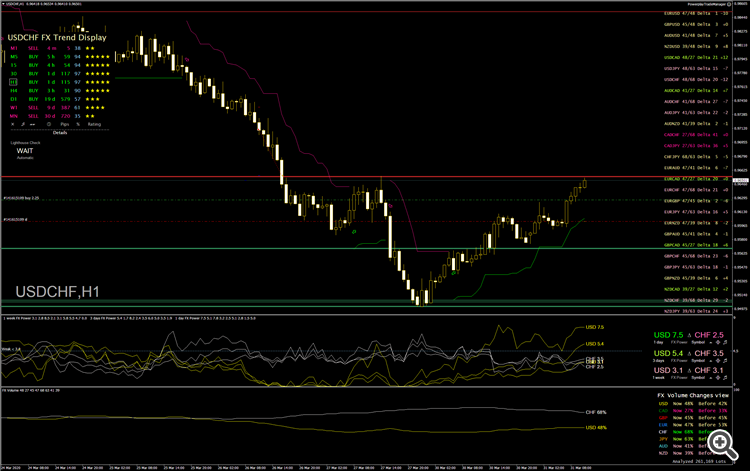Click the USD 7.5 one-day power value

tap(669, 335)
